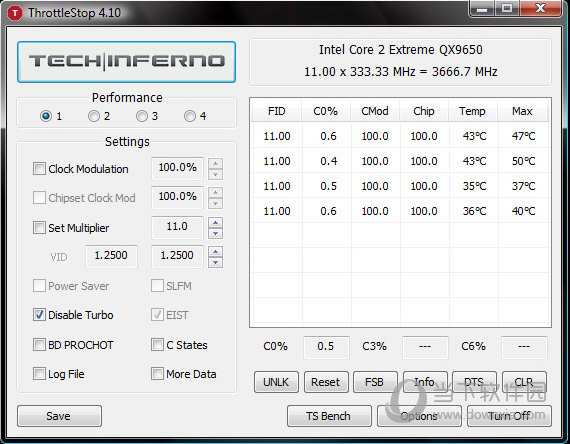This screenshot has height=444, width=570.
Task: Close the ThrottleStop window
Action: (541, 8)
